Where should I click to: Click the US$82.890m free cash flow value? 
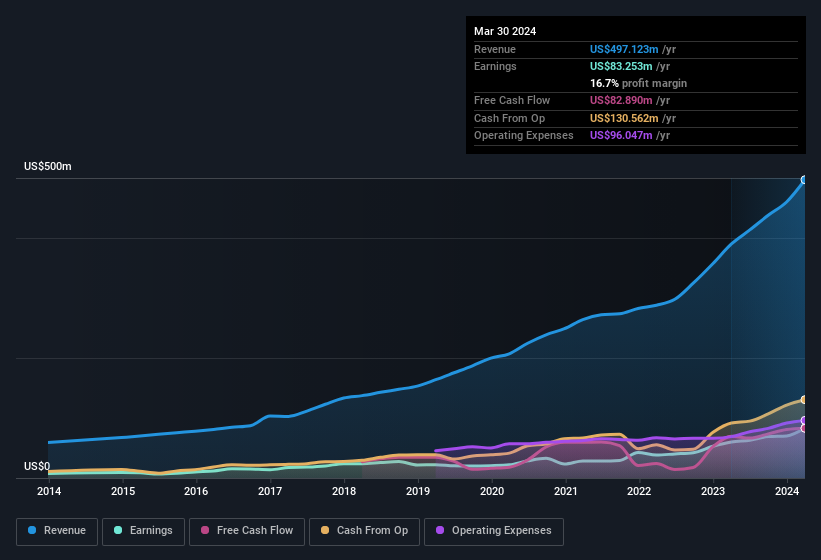621,100
